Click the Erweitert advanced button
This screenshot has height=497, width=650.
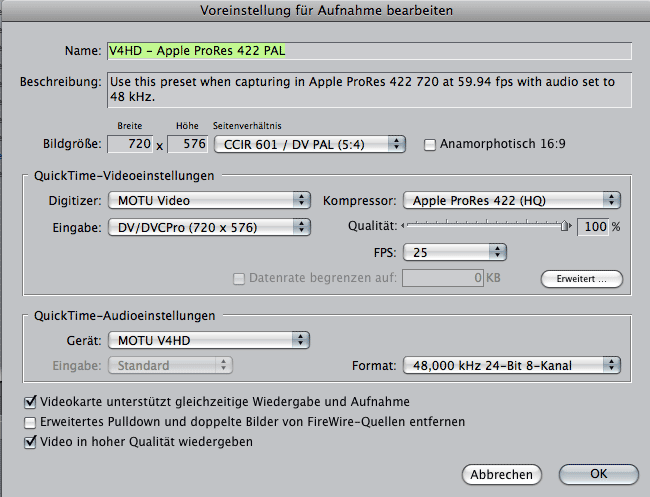pos(581,279)
